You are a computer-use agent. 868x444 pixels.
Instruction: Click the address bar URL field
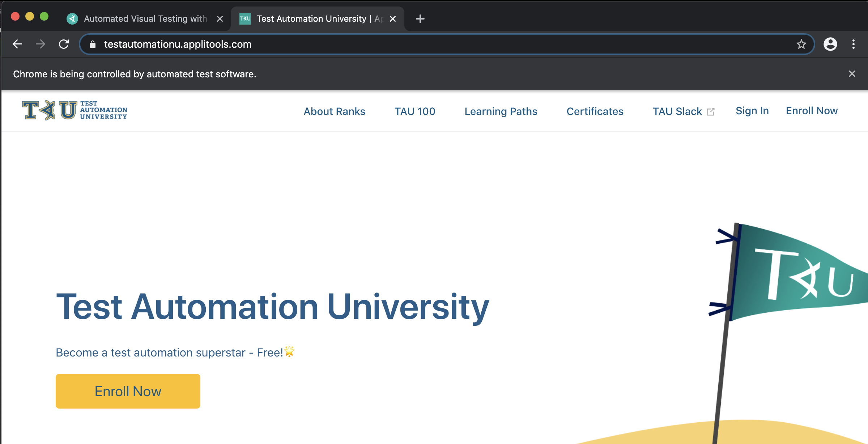434,44
